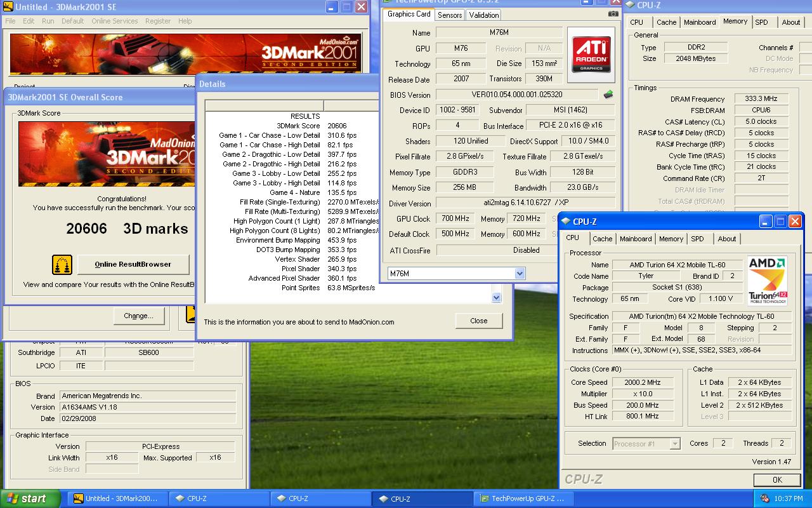Click the BIOS Date field 02/29/2008
The image size is (812, 508).
tap(147, 418)
